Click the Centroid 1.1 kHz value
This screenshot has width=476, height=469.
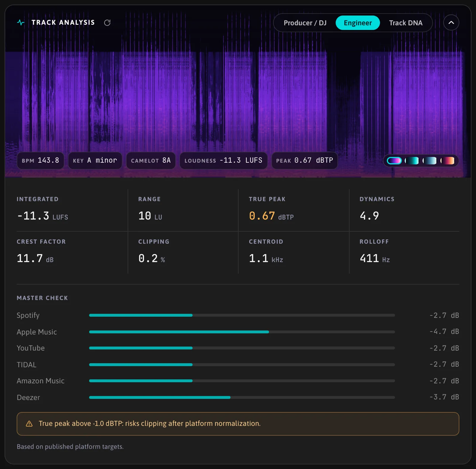click(266, 258)
